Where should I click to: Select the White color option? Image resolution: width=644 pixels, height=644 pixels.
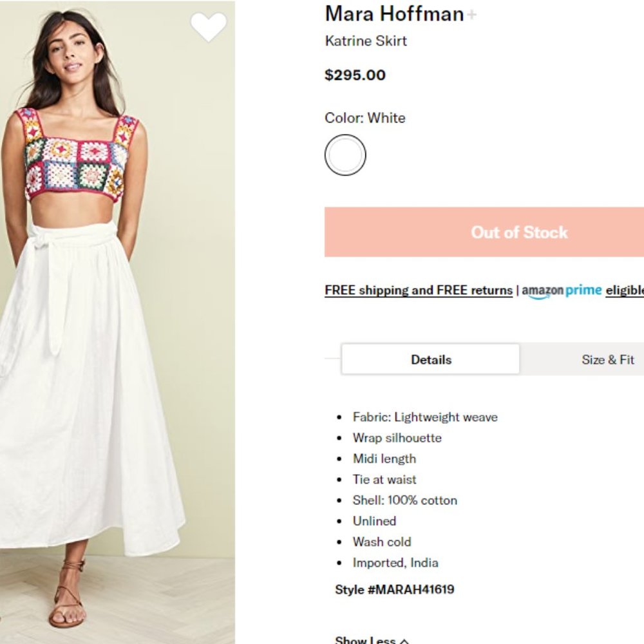pyautogui.click(x=345, y=155)
